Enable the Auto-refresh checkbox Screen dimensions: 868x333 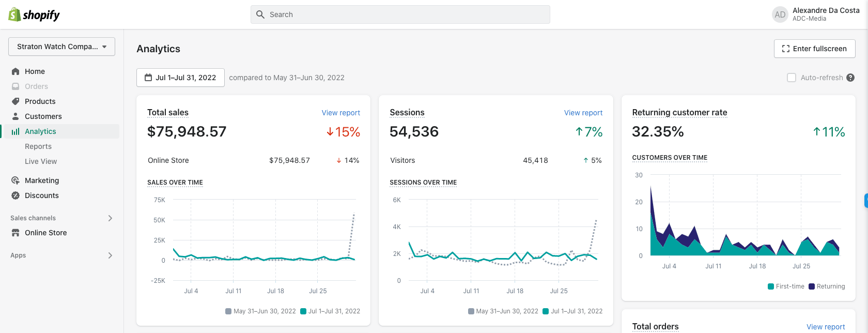[791, 78]
